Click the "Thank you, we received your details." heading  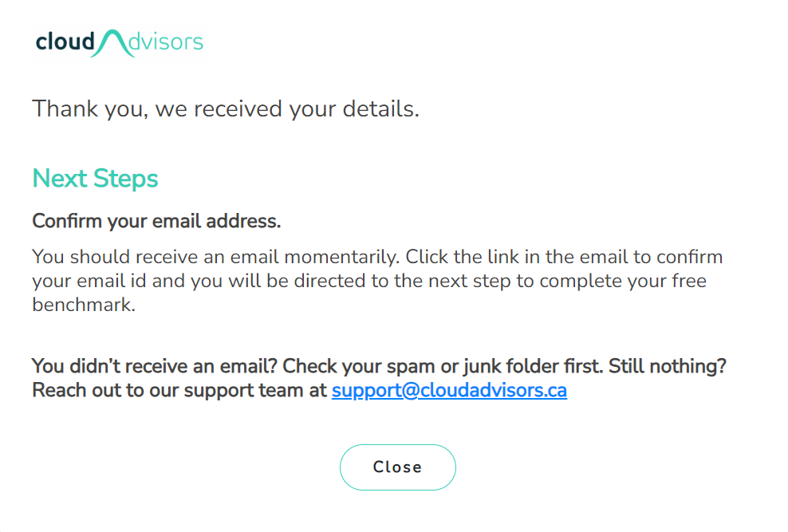click(x=226, y=109)
